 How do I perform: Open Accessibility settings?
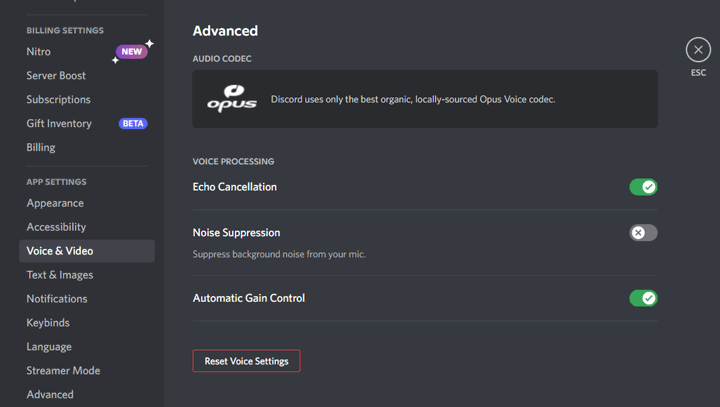pyautogui.click(x=56, y=227)
